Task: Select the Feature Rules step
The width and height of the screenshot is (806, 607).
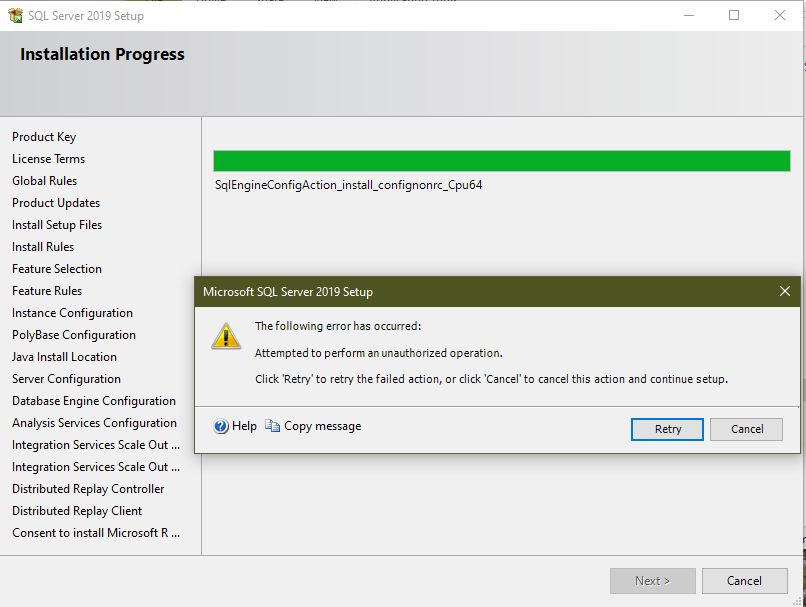Action: click(47, 291)
